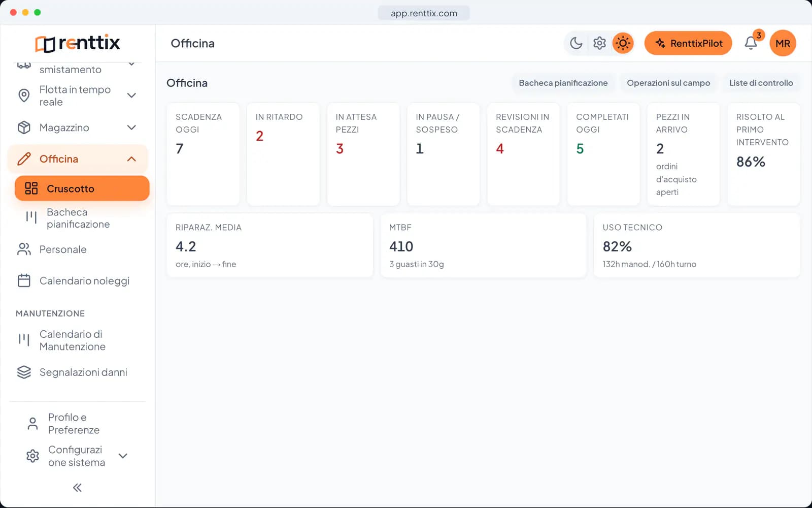Click Calendario di Manutenzione icon
Image resolution: width=812 pixels, height=508 pixels.
(x=24, y=340)
